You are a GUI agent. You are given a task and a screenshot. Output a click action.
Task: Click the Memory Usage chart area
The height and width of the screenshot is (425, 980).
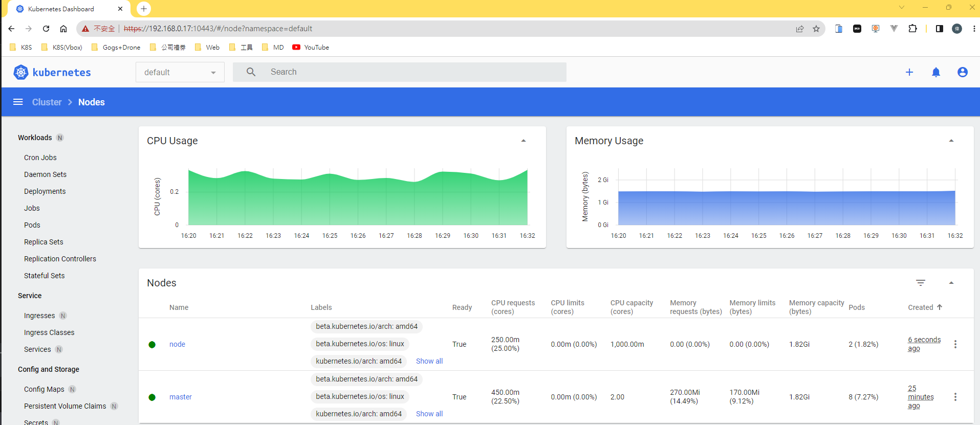787,197
